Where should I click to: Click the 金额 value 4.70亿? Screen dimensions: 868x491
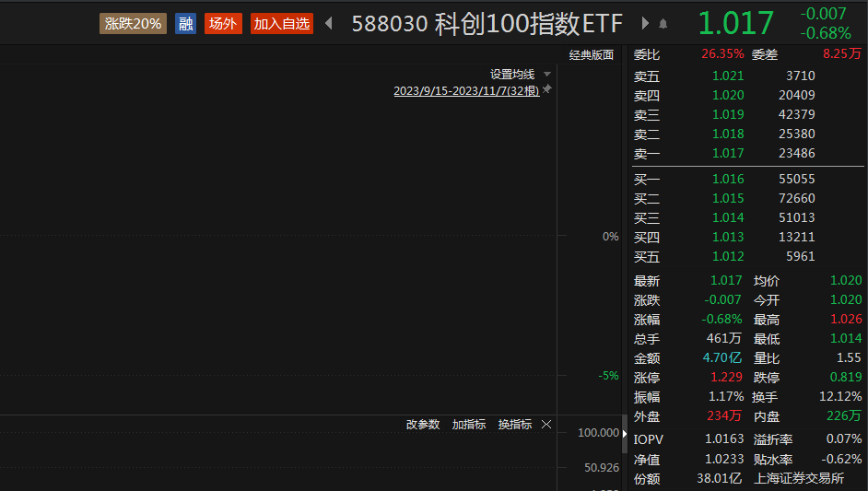click(721, 358)
